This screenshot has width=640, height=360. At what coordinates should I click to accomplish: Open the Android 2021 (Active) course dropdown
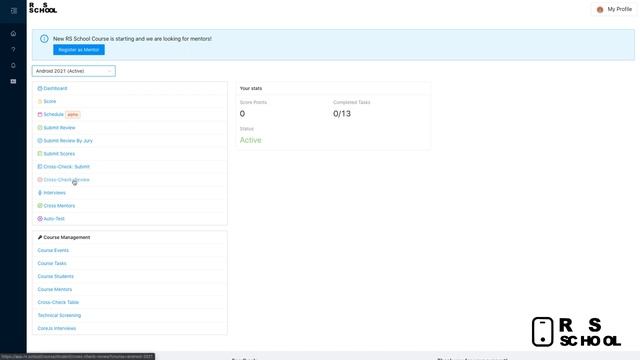[x=74, y=71]
